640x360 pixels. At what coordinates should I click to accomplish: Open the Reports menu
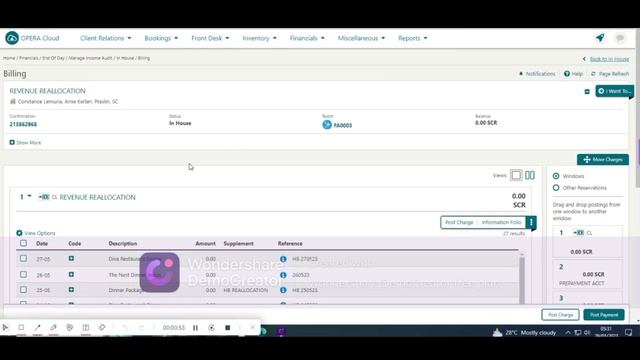pyautogui.click(x=413, y=38)
